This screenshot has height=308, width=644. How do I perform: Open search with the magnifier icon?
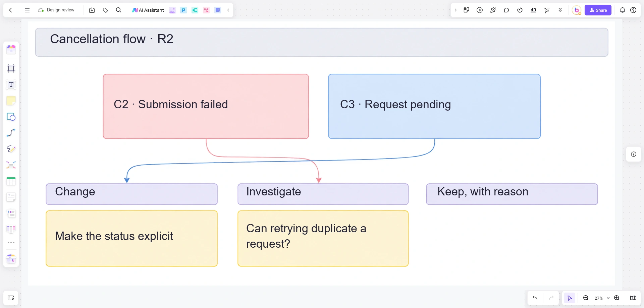pos(118,10)
